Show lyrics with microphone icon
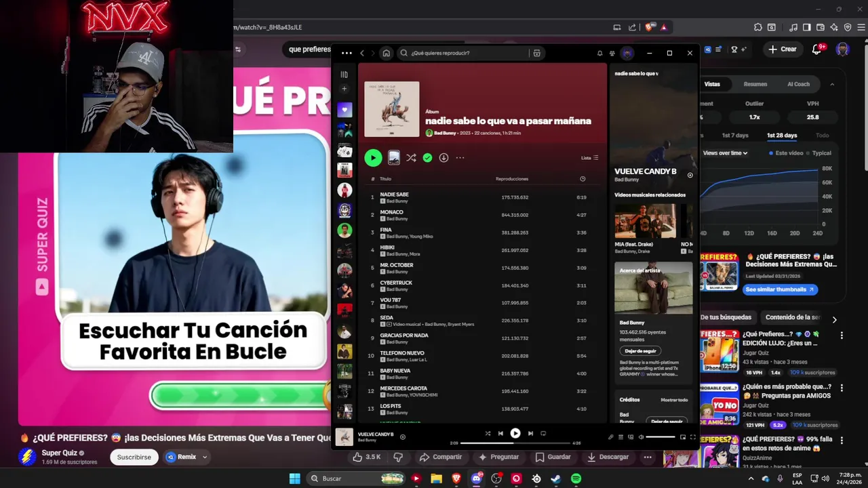Screen dimensions: 868x488 pos(610,437)
